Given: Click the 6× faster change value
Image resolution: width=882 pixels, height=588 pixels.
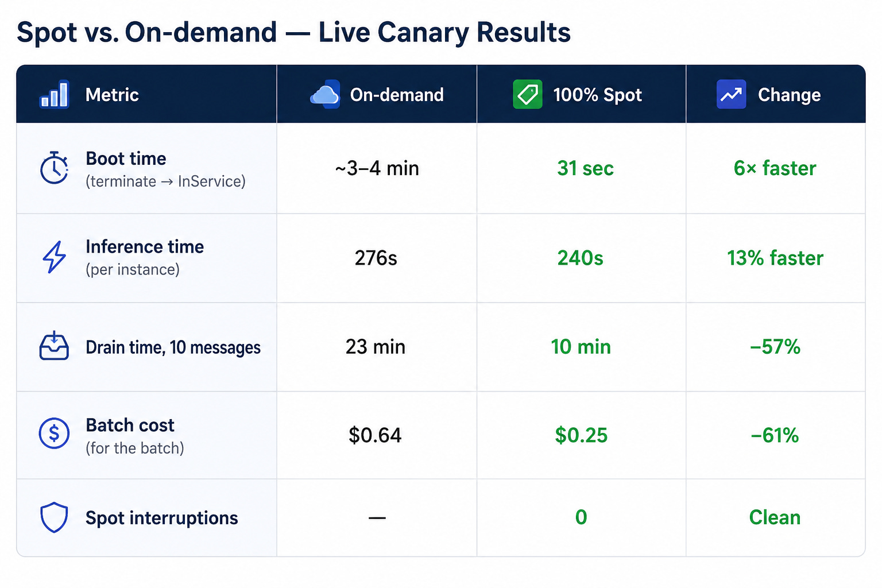Looking at the screenshot, I should point(775,168).
